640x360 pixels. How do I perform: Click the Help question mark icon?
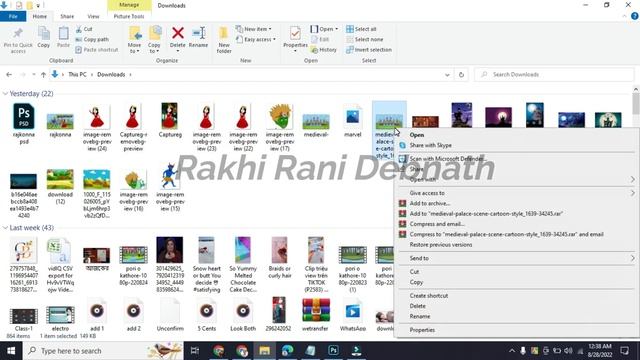click(x=634, y=16)
